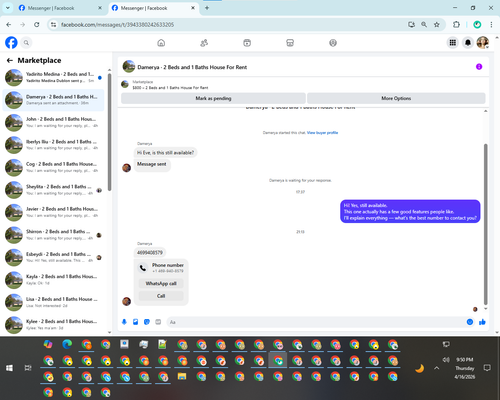Open the emoji picker in message box
500x400 pixels.
click(x=470, y=322)
